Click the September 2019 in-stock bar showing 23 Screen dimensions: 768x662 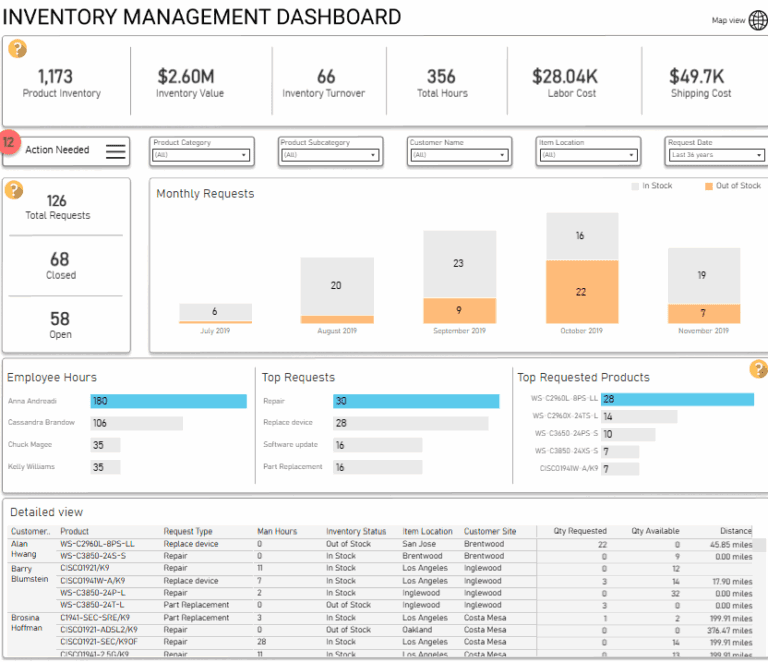[459, 264]
